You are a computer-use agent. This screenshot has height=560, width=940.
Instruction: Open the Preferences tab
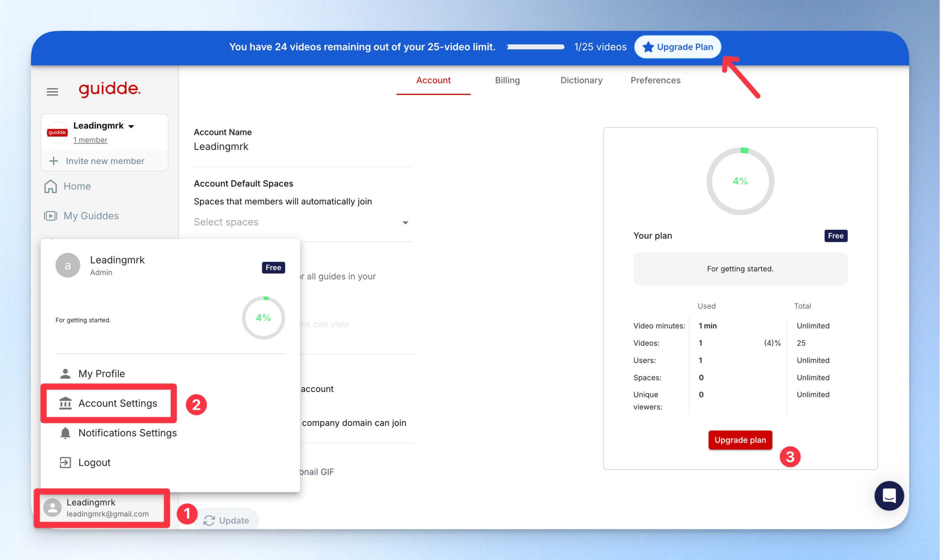(655, 80)
